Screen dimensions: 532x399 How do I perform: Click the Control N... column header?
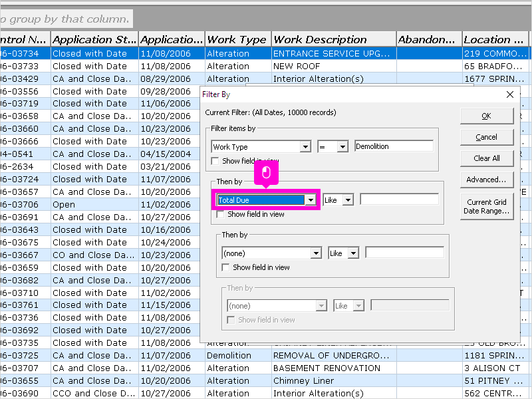(x=25, y=39)
